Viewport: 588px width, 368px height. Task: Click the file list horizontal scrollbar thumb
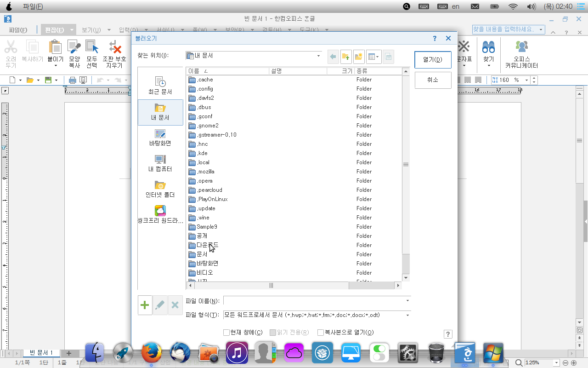[271, 286]
